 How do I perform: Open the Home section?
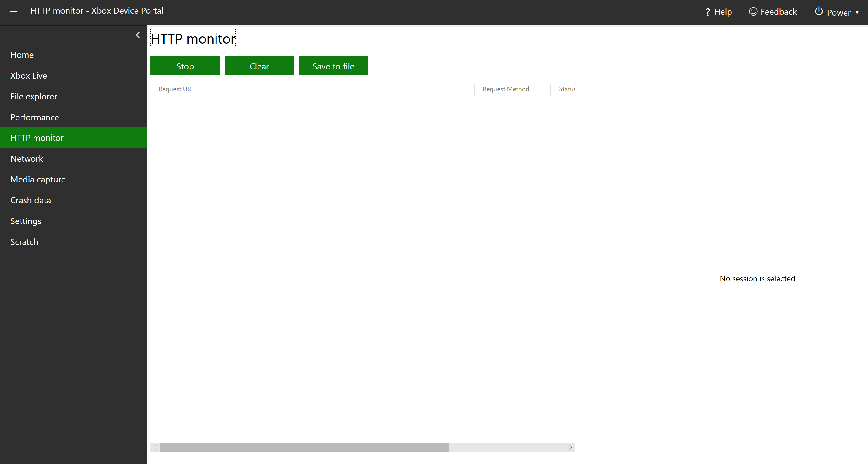tap(22, 54)
